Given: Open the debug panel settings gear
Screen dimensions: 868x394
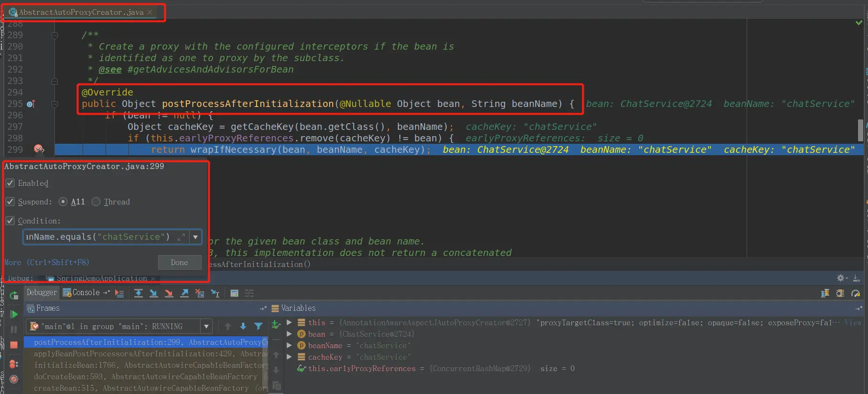Looking at the screenshot, I should [842, 278].
